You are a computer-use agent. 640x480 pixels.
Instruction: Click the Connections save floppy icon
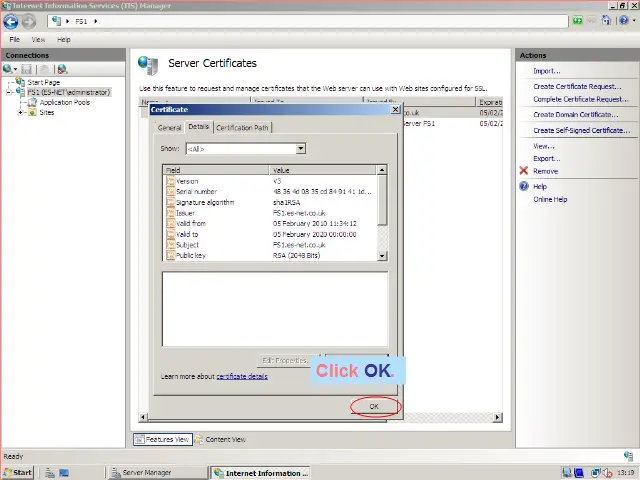pyautogui.click(x=27, y=69)
